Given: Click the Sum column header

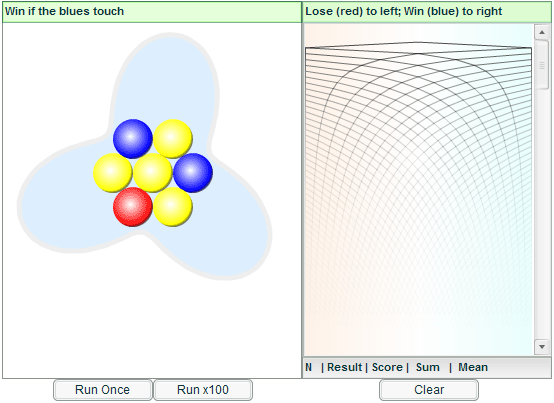Looking at the screenshot, I should click(428, 367).
